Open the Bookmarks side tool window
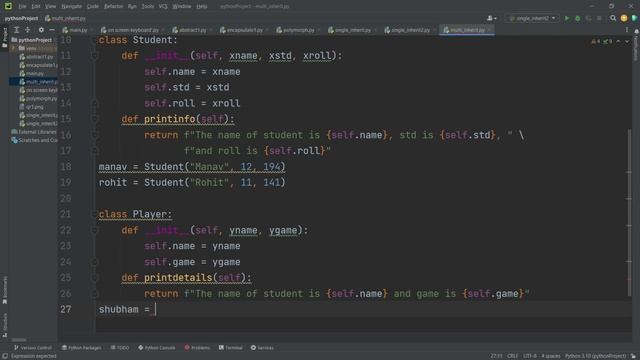640x360 pixels. [x=5, y=289]
